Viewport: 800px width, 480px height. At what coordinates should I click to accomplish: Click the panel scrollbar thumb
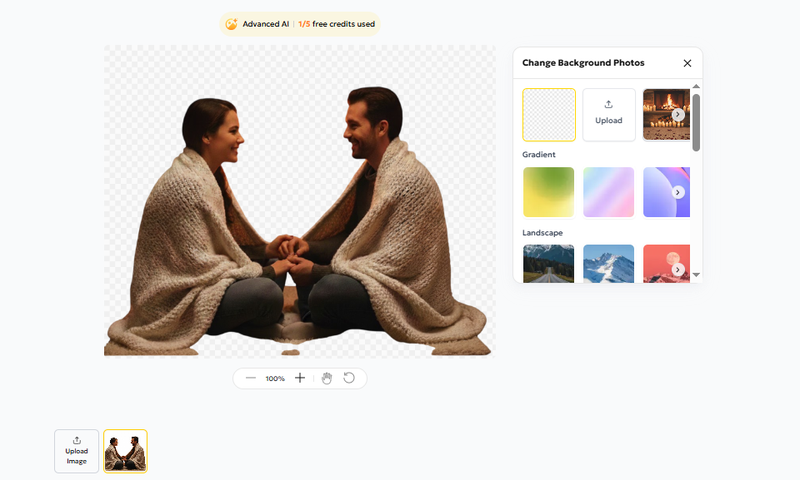pyautogui.click(x=696, y=122)
